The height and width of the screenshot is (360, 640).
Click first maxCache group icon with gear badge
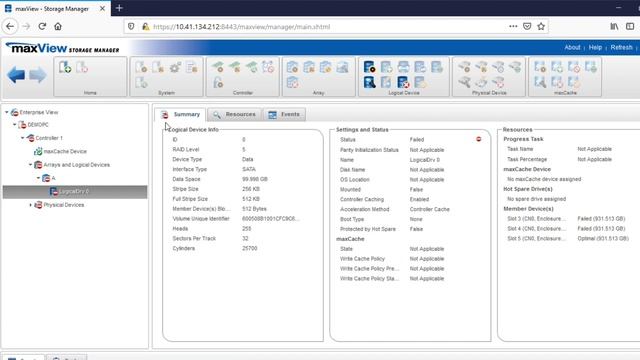[540, 67]
